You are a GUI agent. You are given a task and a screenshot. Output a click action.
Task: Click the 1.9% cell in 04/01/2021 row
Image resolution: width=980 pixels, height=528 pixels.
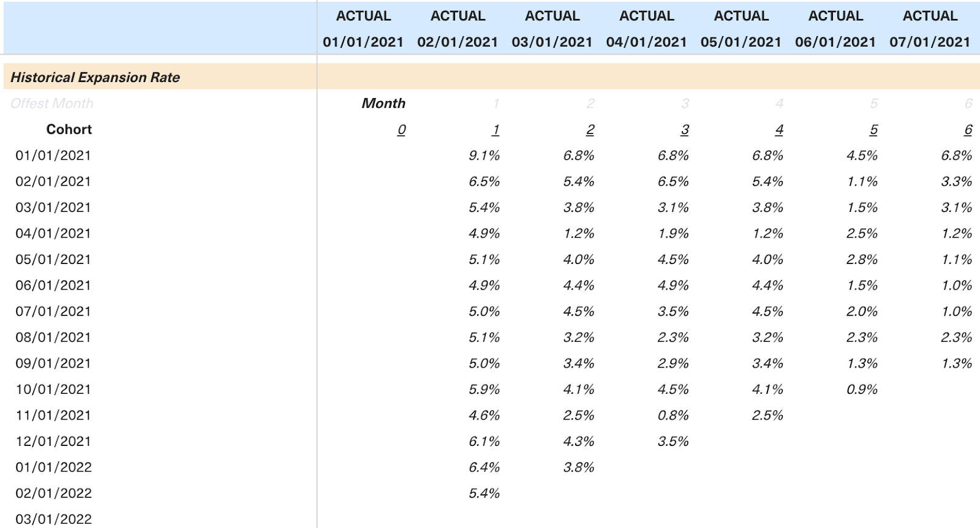[x=673, y=233]
